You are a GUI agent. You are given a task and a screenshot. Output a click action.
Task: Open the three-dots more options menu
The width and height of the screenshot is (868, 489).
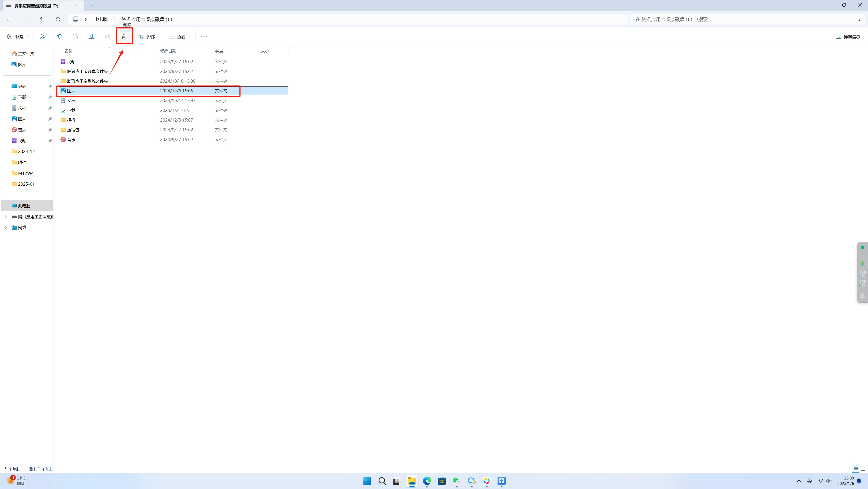click(x=204, y=37)
